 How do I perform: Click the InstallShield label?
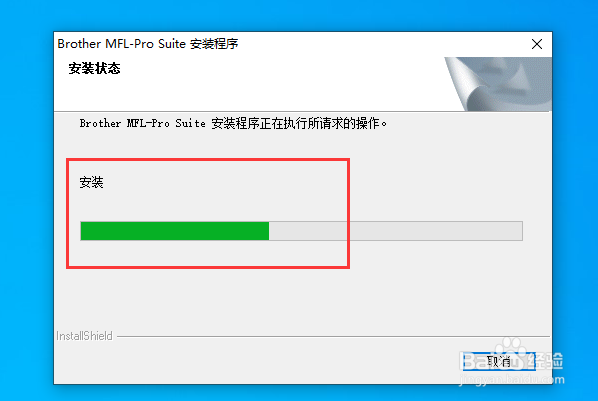pyautogui.click(x=84, y=336)
